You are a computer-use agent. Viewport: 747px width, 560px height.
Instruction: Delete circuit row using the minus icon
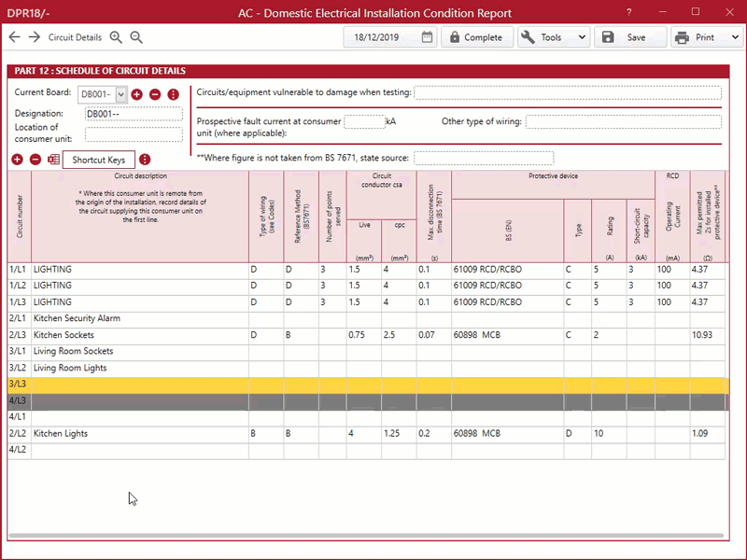click(35, 160)
